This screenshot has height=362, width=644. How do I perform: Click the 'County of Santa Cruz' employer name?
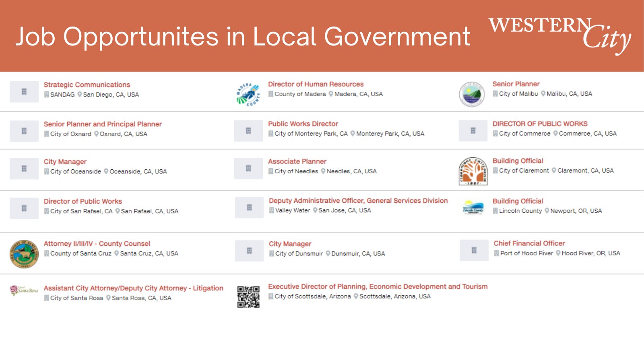pyautogui.click(x=81, y=253)
